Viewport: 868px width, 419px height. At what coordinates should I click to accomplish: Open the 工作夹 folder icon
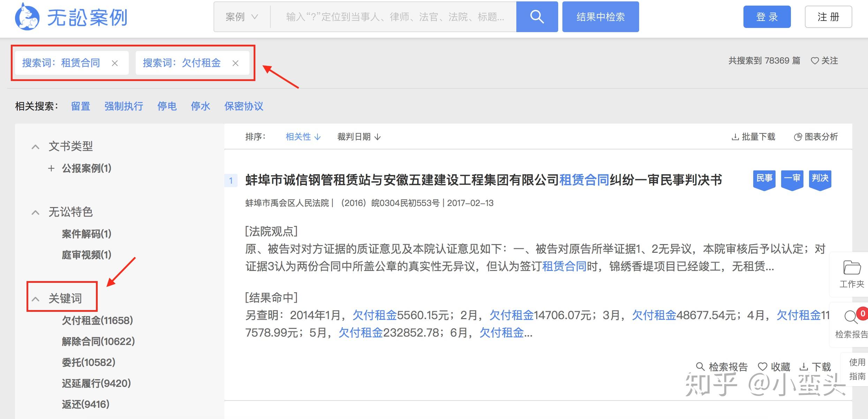(x=852, y=268)
